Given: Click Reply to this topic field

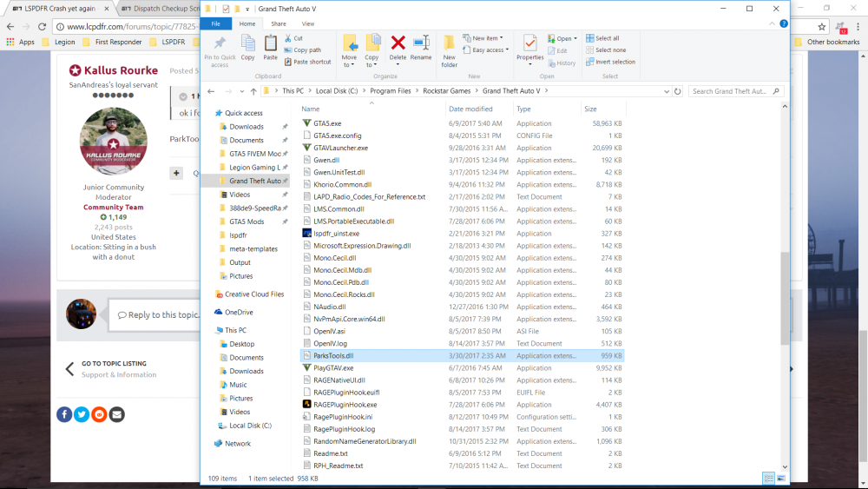Looking at the screenshot, I should point(155,314).
